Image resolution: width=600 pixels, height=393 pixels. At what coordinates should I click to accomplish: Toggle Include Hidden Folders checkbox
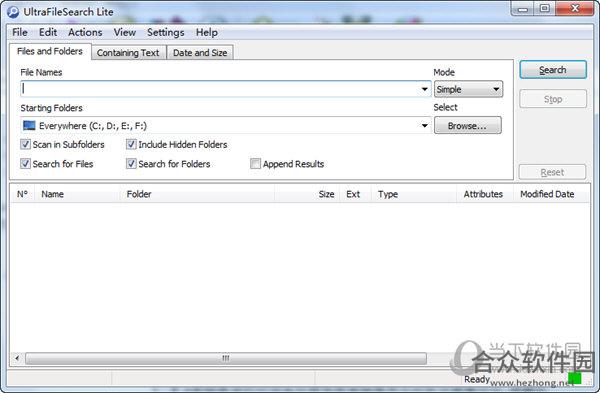[x=131, y=144]
